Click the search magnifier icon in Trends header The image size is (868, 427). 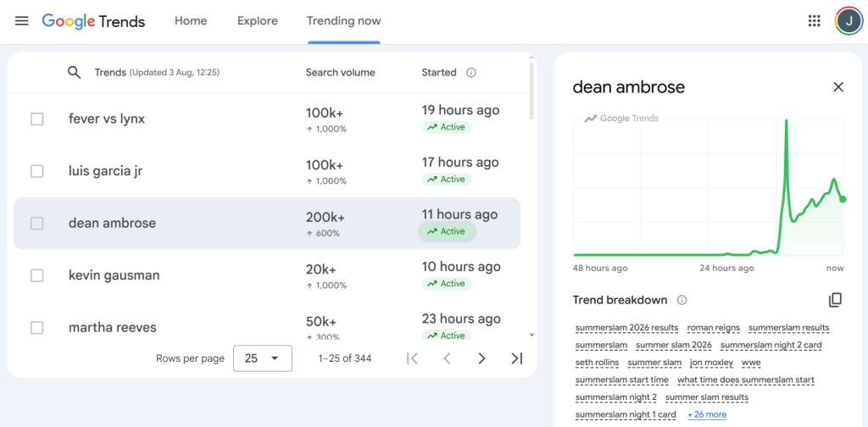tap(75, 73)
